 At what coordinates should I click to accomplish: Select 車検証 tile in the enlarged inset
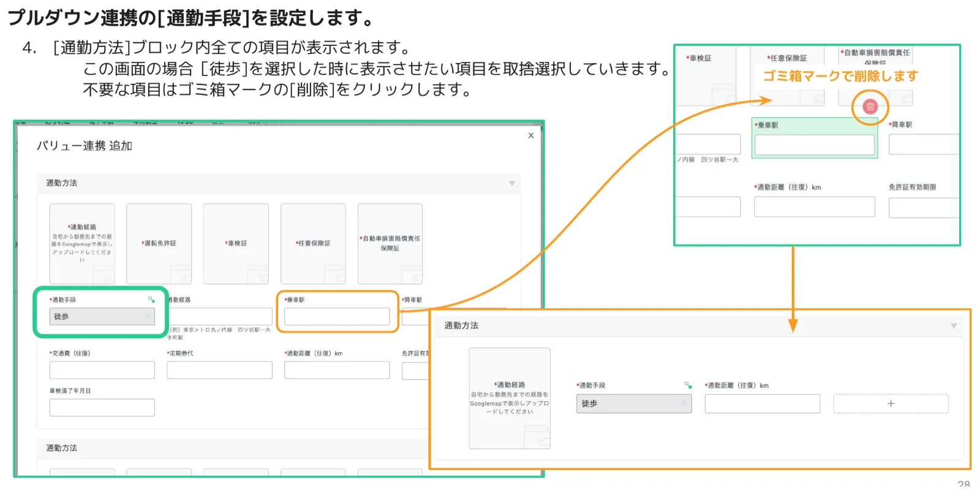point(706,77)
